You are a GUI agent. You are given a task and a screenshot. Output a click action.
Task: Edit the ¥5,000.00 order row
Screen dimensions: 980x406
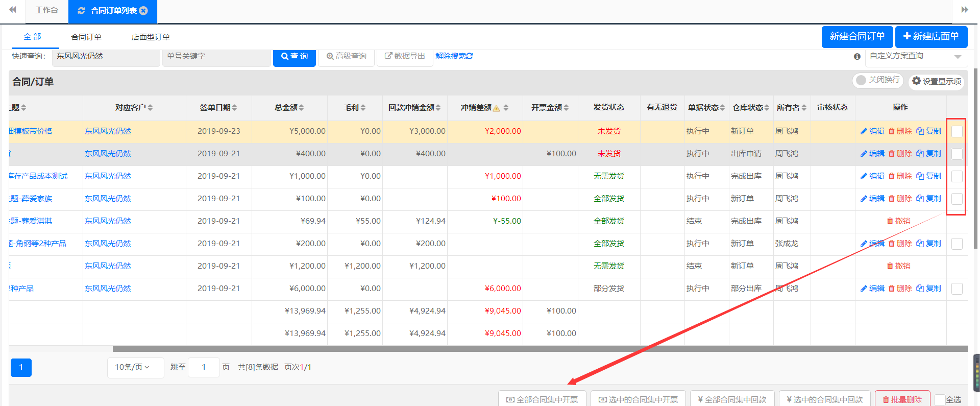click(x=873, y=131)
